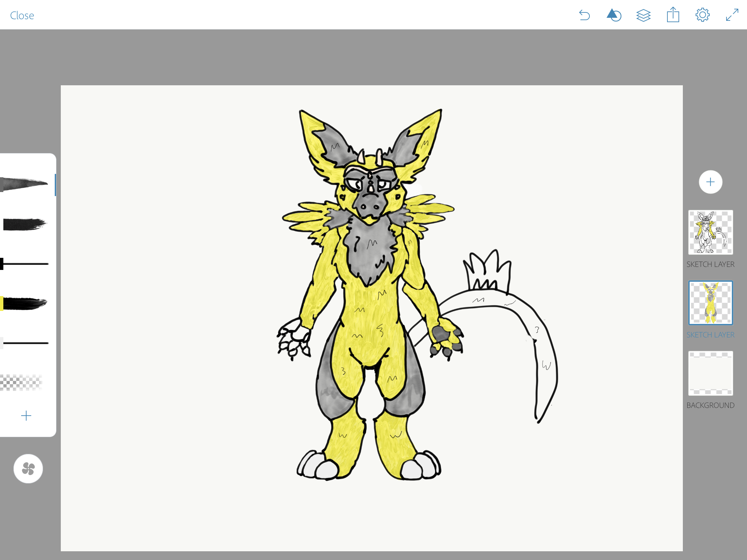Select the thick black marker brush
Viewport: 747px width, 560px height.
[x=24, y=224]
